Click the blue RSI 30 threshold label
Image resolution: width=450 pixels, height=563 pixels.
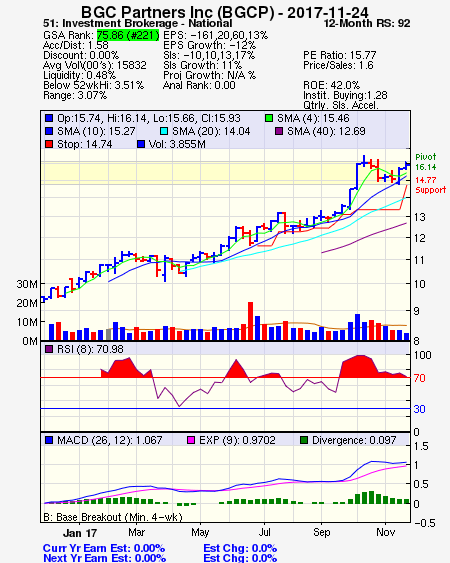pos(419,409)
